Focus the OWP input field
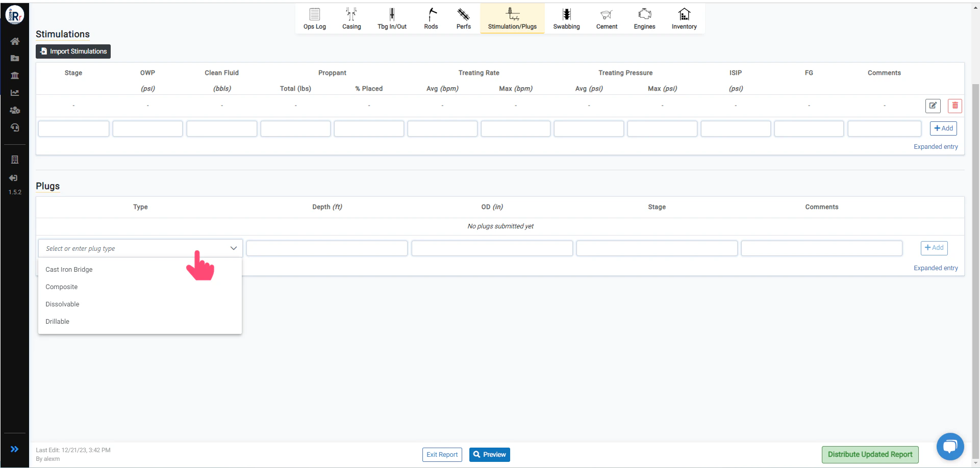This screenshot has height=468, width=980. point(147,128)
